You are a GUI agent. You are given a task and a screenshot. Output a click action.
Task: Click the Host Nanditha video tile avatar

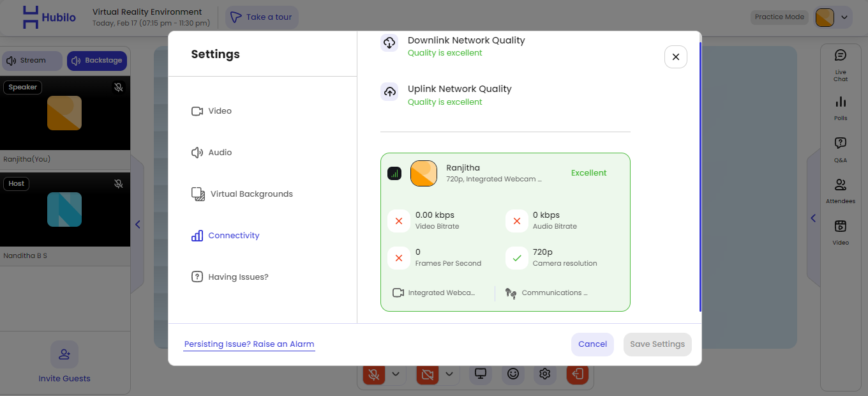[64, 209]
